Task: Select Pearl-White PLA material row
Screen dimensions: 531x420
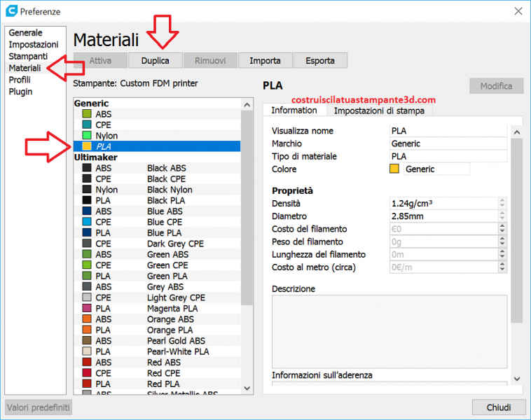Action: pyautogui.click(x=157, y=351)
